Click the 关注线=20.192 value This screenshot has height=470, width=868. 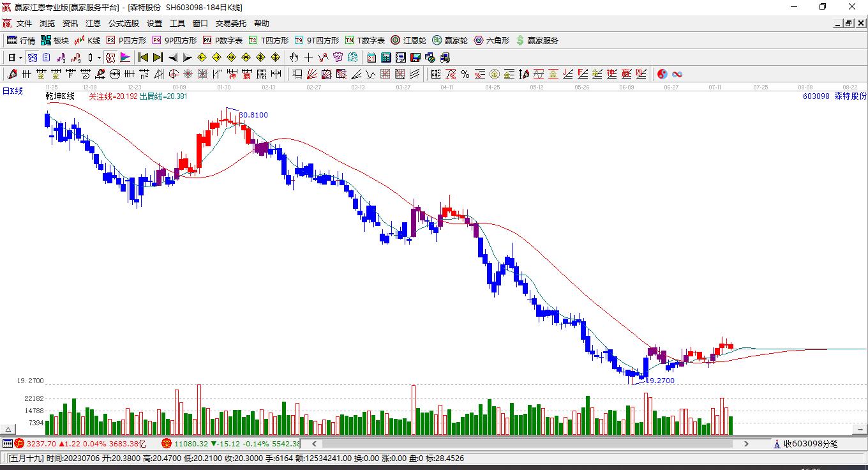coord(113,96)
